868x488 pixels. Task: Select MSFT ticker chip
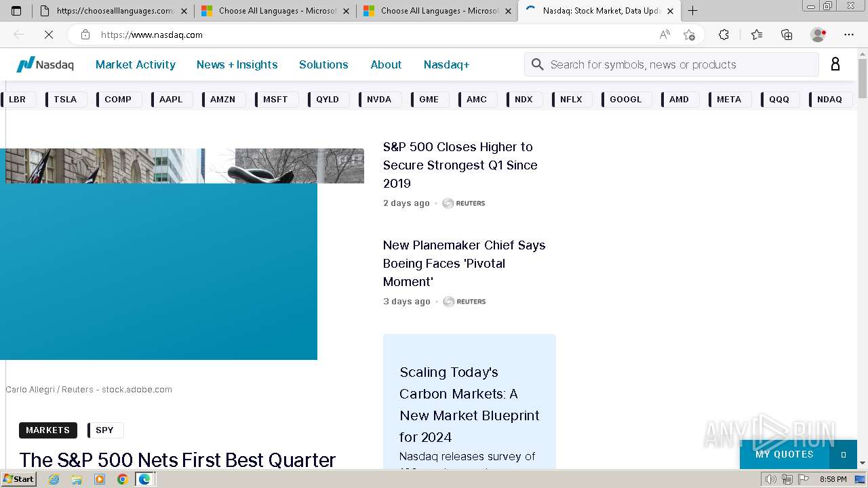coord(276,99)
